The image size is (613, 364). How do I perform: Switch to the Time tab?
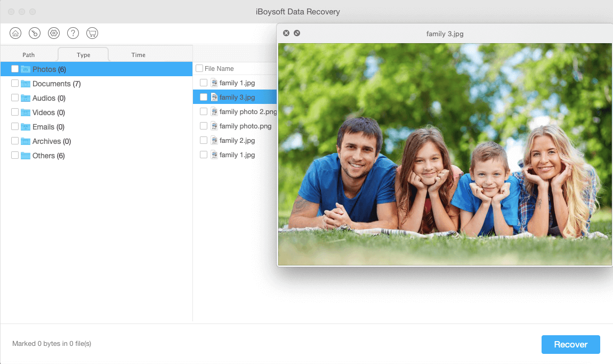(138, 54)
